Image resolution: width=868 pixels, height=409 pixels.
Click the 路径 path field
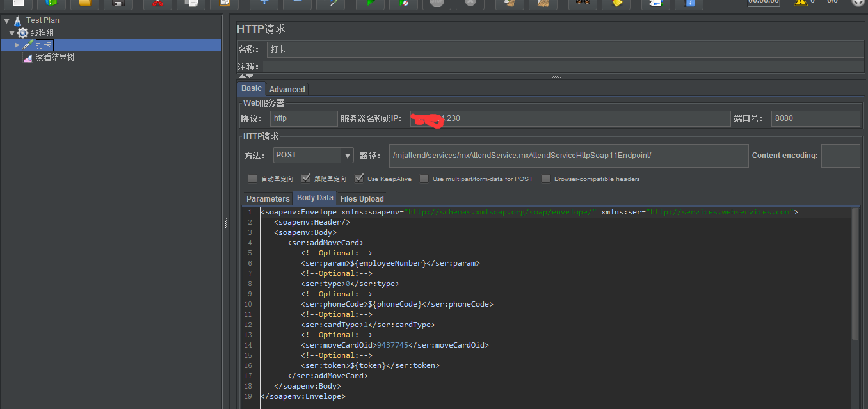(568, 156)
